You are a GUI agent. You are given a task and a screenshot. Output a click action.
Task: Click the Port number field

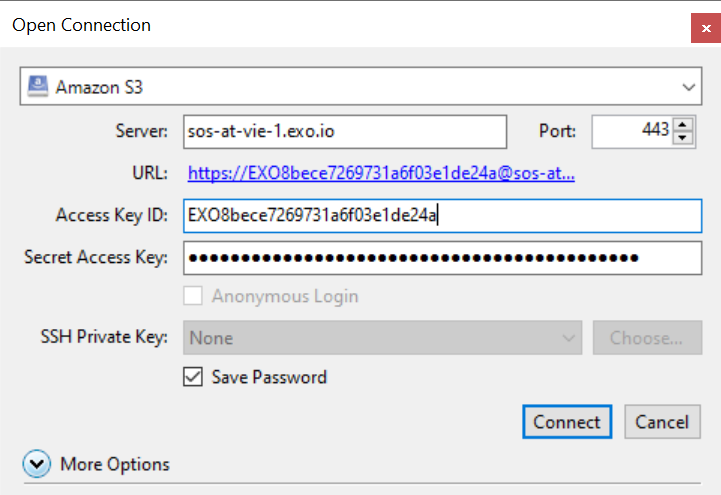pyautogui.click(x=631, y=131)
